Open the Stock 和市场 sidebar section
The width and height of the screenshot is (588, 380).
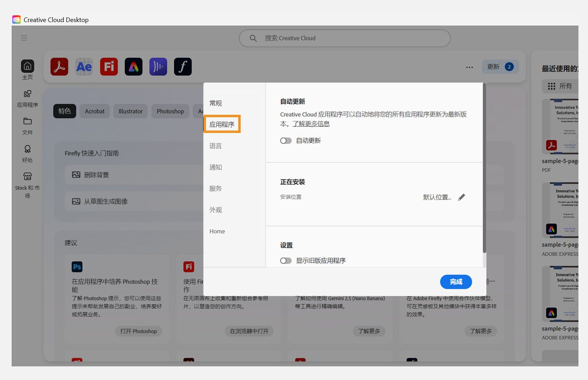click(28, 185)
